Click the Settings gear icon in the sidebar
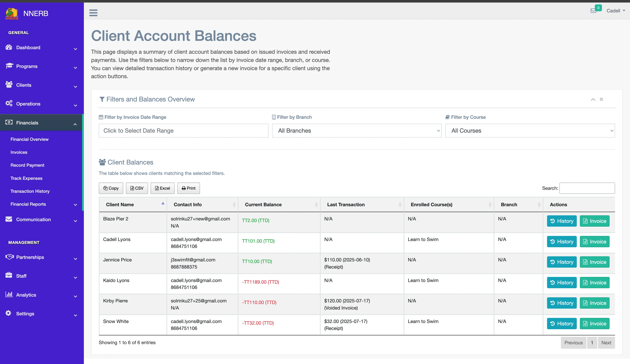 8,313
